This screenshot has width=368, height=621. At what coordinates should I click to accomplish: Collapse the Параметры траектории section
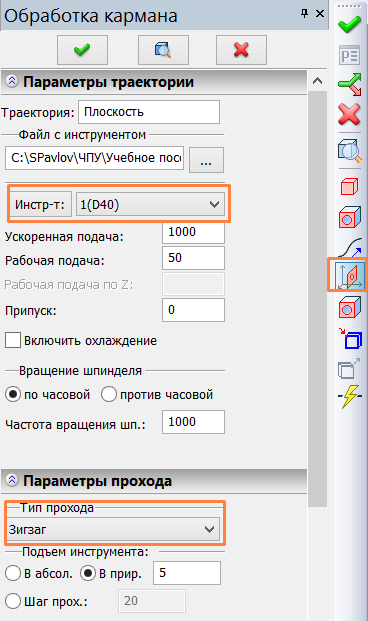coord(12,82)
